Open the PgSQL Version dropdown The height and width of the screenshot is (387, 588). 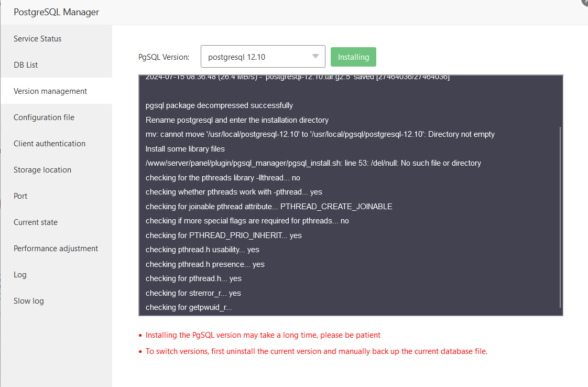coord(262,57)
